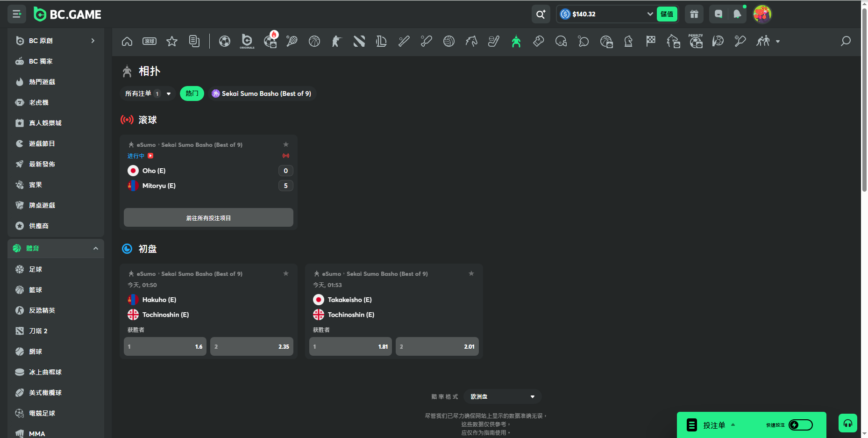Select the green sumo wrestler icon
This screenshot has width=868, height=438.
pyautogui.click(x=516, y=41)
